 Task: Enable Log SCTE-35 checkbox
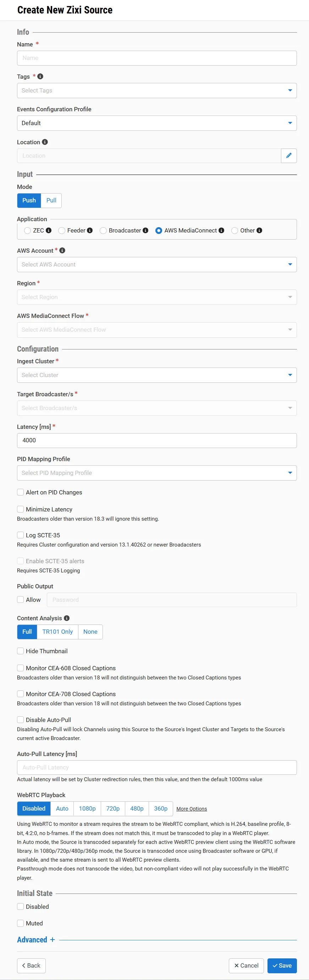[21, 535]
